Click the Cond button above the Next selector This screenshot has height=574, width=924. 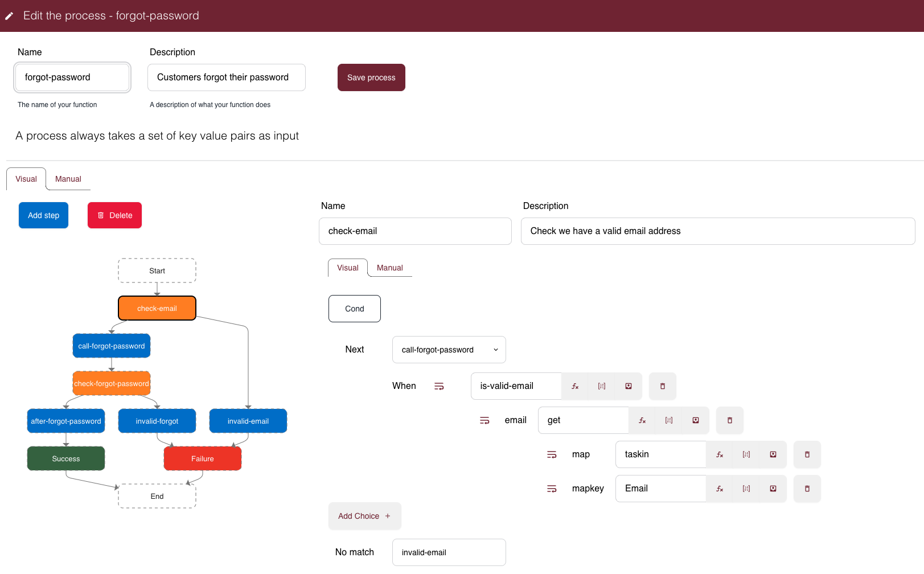click(x=354, y=309)
